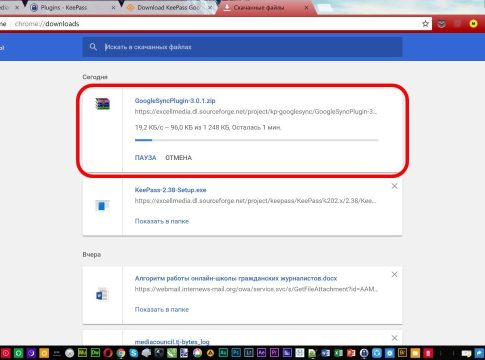Pause the download with ПАУЗА
485x360 pixels.
(x=145, y=158)
